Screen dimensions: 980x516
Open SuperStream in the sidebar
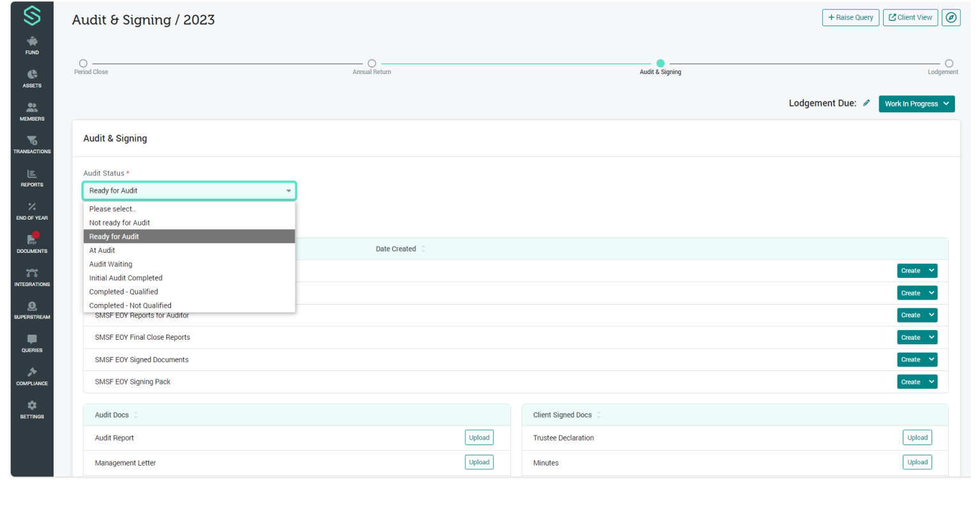tap(32, 310)
